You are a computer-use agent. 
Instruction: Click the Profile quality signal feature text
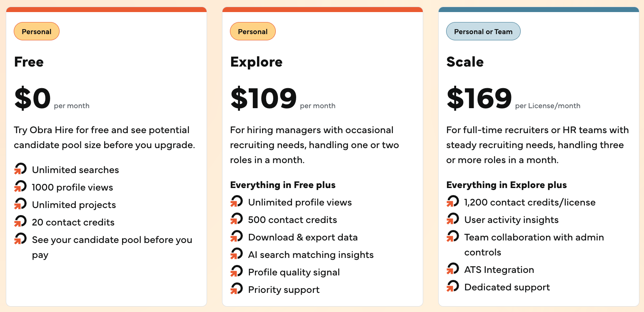tap(294, 272)
